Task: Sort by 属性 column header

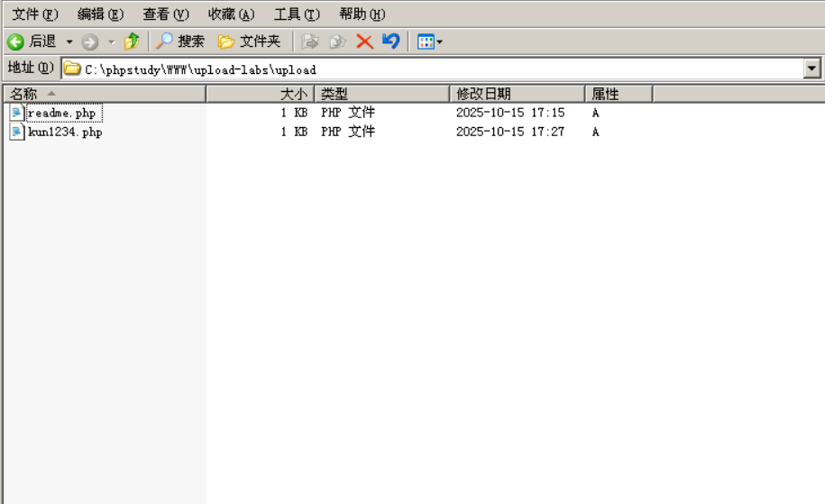Action: pos(619,94)
